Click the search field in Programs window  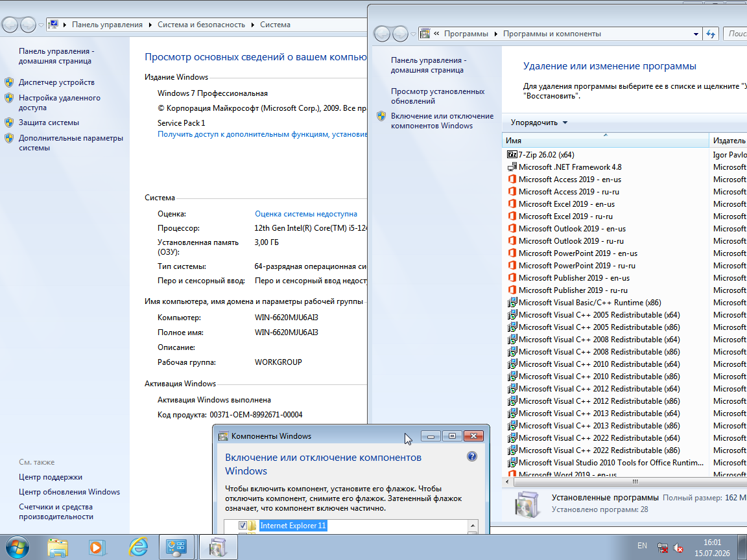[x=735, y=34]
